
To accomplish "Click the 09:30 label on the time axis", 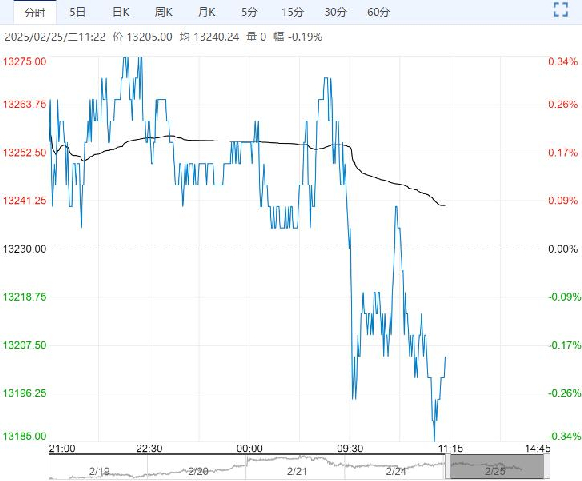I will click(x=350, y=448).
